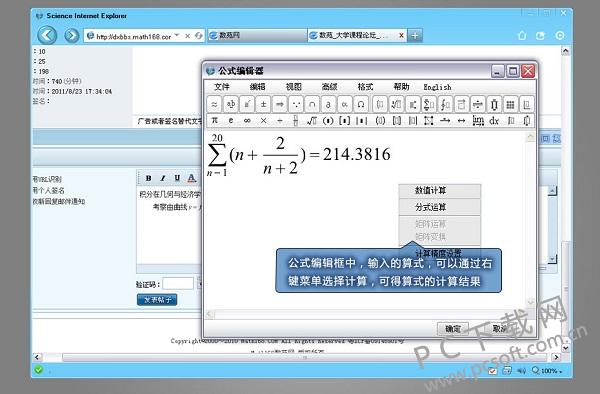Click the green shield status icon

(38, 370)
